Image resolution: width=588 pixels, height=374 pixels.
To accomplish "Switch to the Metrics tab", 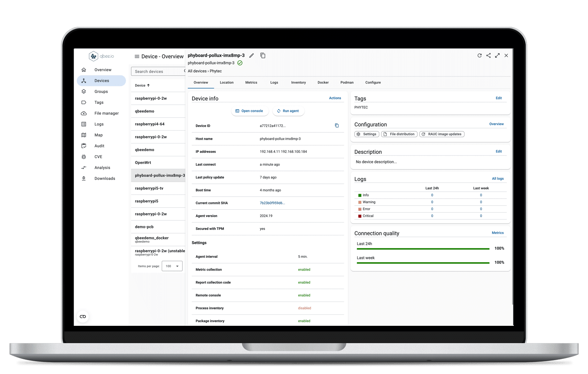I will click(251, 83).
